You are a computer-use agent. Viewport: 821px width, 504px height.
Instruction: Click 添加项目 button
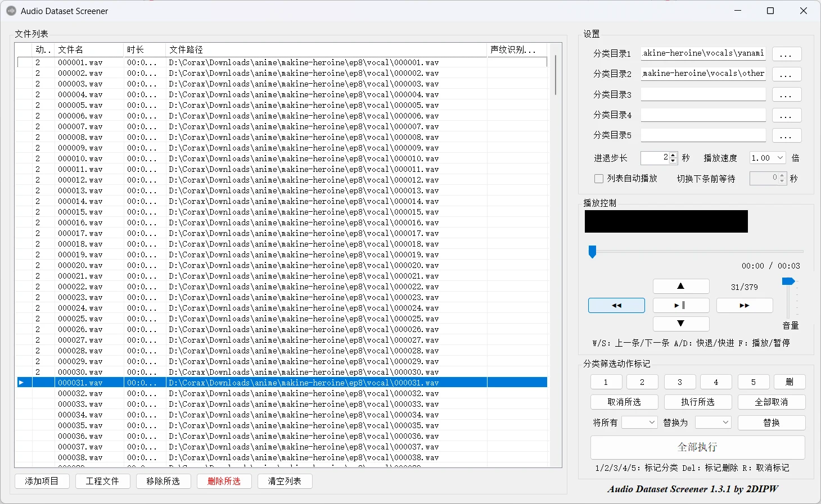pyautogui.click(x=42, y=482)
